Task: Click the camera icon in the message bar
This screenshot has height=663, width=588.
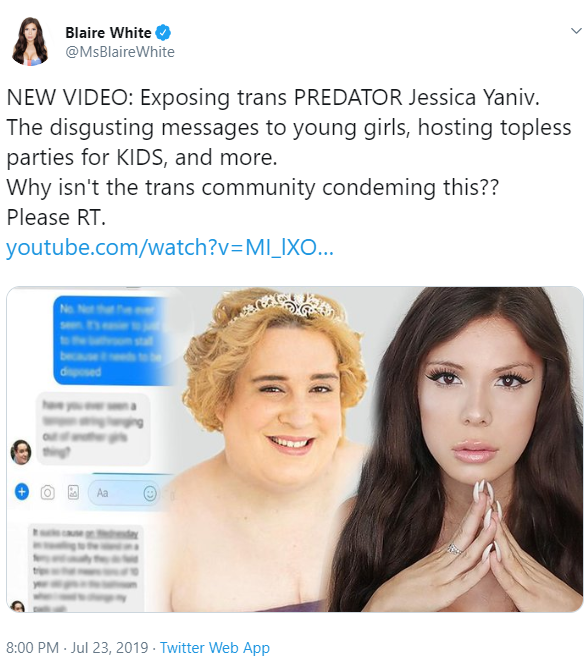Action: (x=47, y=493)
